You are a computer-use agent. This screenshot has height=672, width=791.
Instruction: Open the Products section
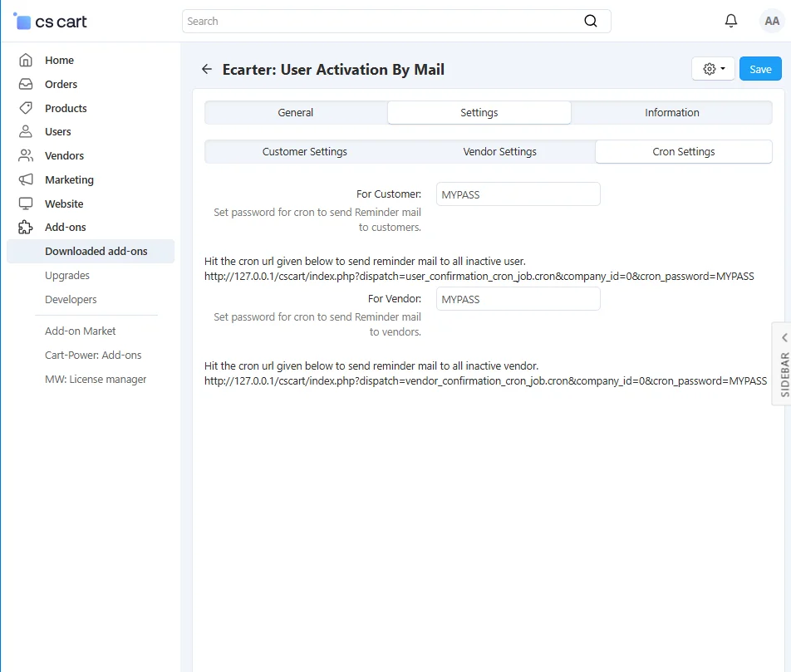(66, 108)
